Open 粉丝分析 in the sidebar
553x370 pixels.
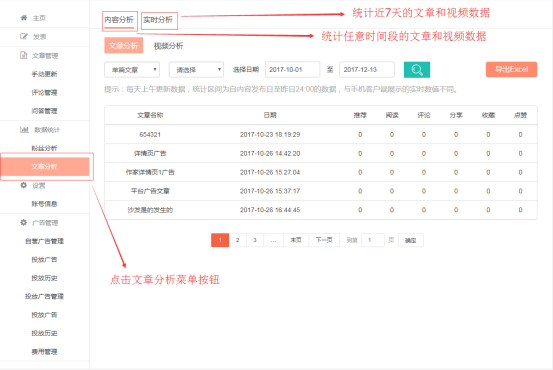coord(44,148)
